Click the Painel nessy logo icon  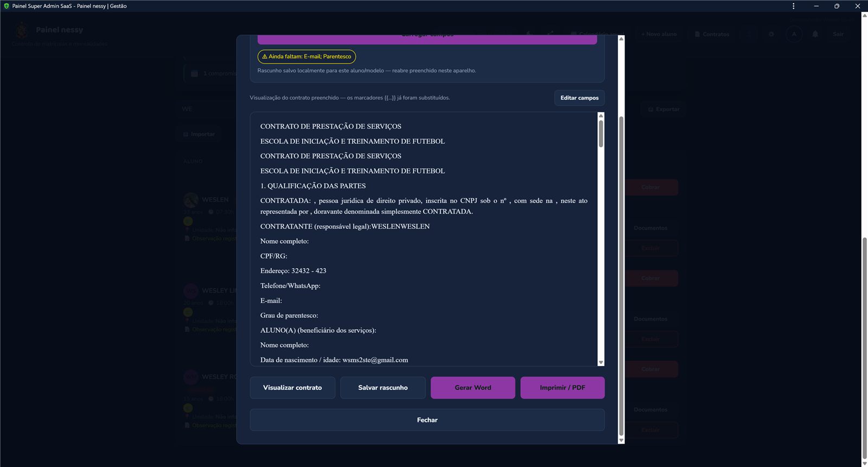(x=22, y=30)
